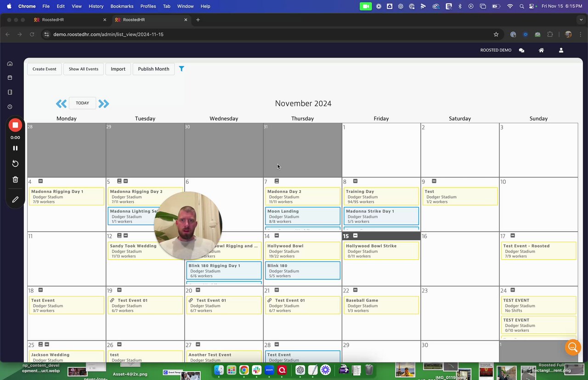Screen dimensions: 588x380
Task: Open the Moon Landing event
Action: pos(303,216)
